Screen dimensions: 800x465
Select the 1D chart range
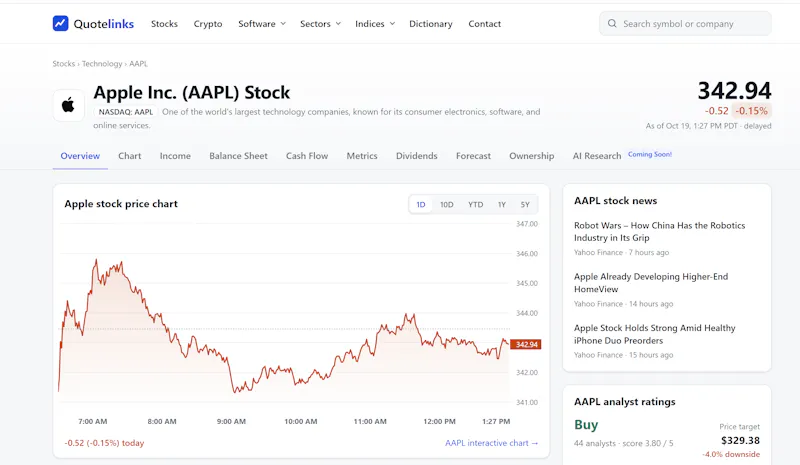(420, 204)
